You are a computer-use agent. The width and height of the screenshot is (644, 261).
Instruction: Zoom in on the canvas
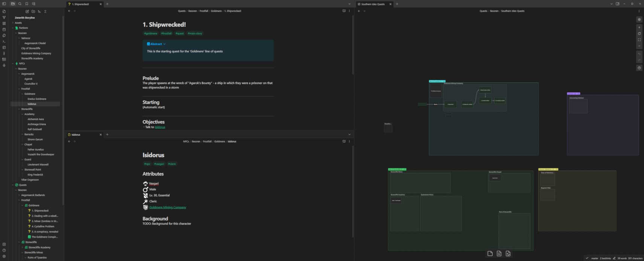pos(639,27)
